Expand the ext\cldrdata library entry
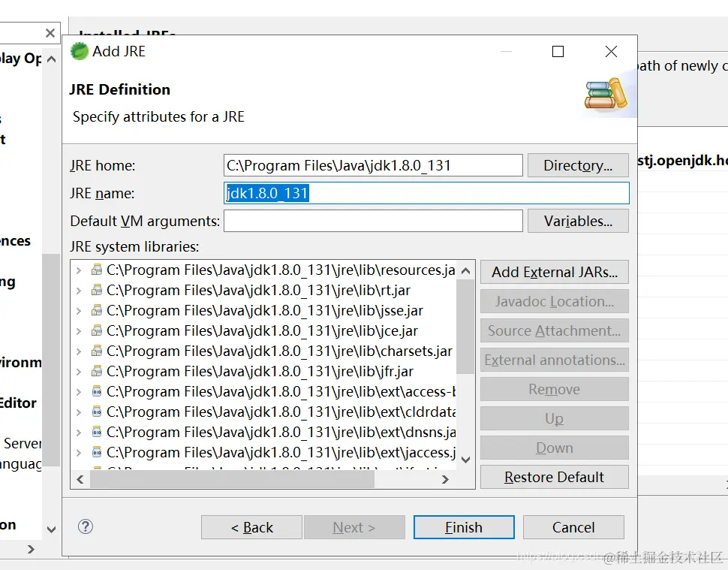 pos(79,412)
